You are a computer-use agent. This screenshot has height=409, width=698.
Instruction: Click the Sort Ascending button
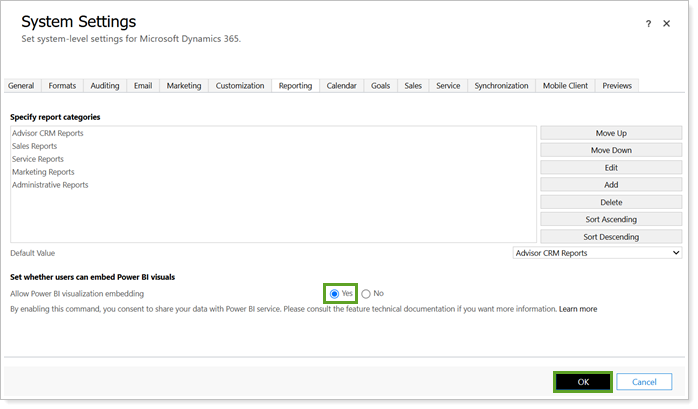tap(611, 219)
